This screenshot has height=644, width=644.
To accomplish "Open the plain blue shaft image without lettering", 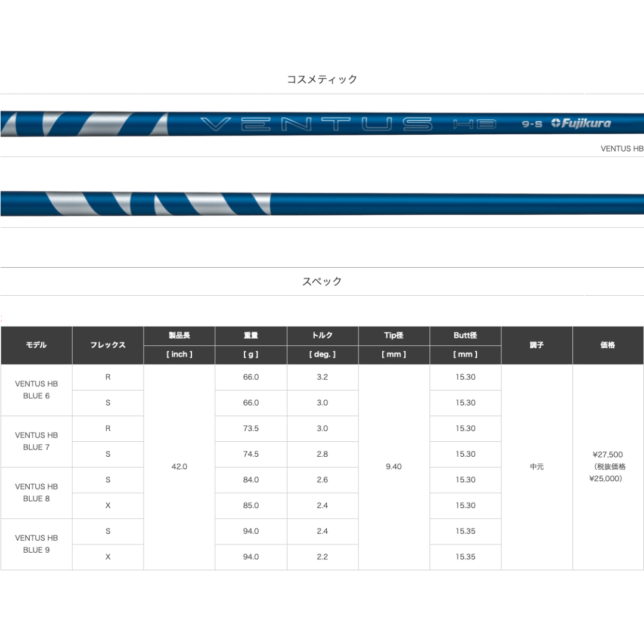I will click(322, 203).
